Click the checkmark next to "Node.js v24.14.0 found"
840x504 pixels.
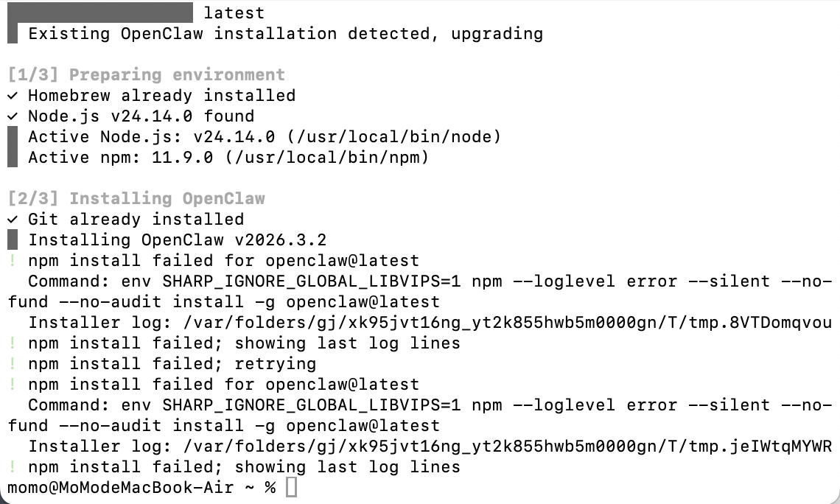13,116
